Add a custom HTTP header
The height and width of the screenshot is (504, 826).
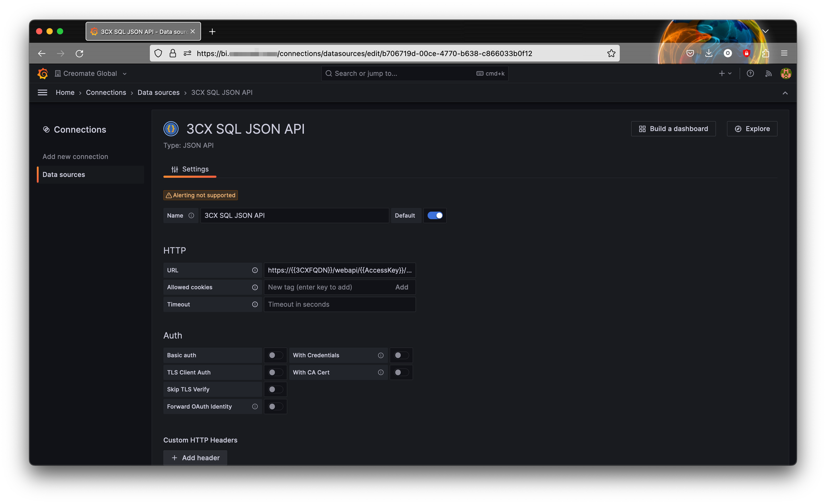click(x=195, y=457)
